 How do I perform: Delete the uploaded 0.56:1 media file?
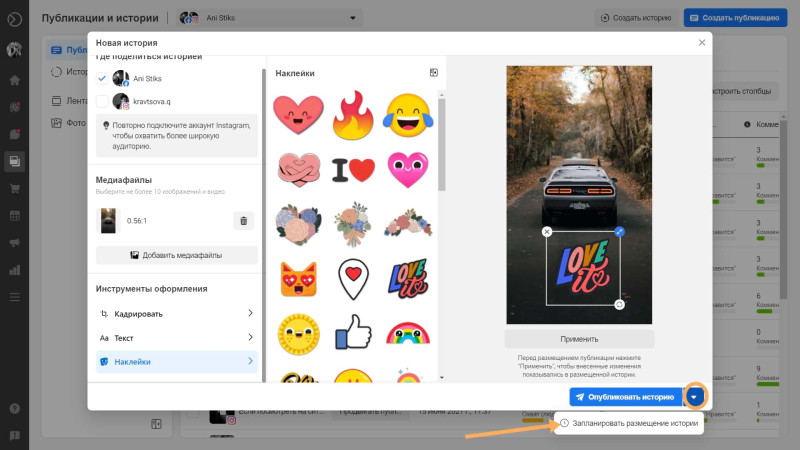[x=243, y=221]
